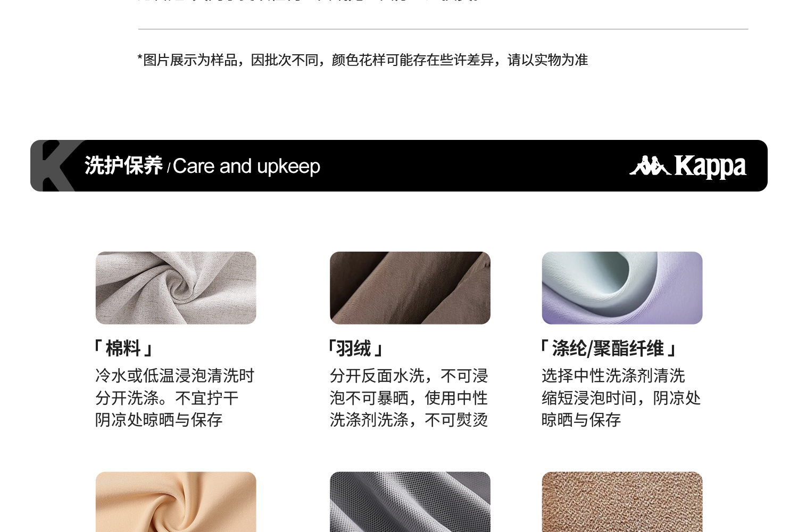This screenshot has height=532, width=798.
Task: Click the Kappa logo in the banner
Action: click(688, 166)
